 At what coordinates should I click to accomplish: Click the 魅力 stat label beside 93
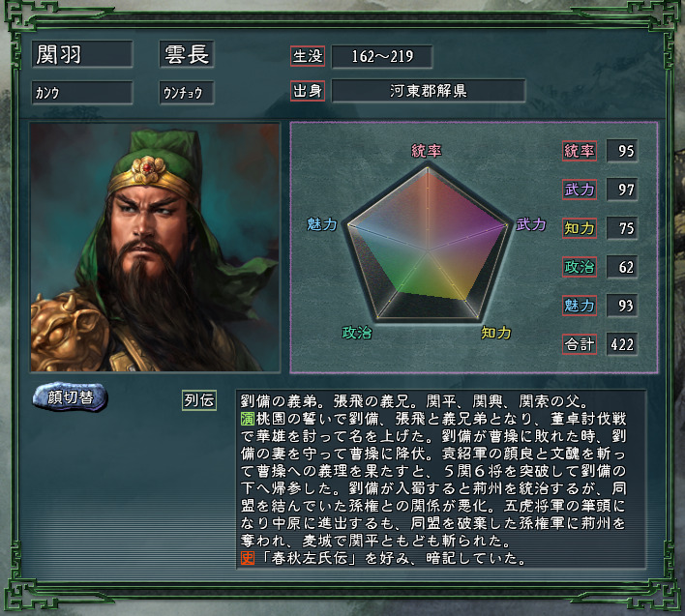pyautogui.click(x=580, y=306)
